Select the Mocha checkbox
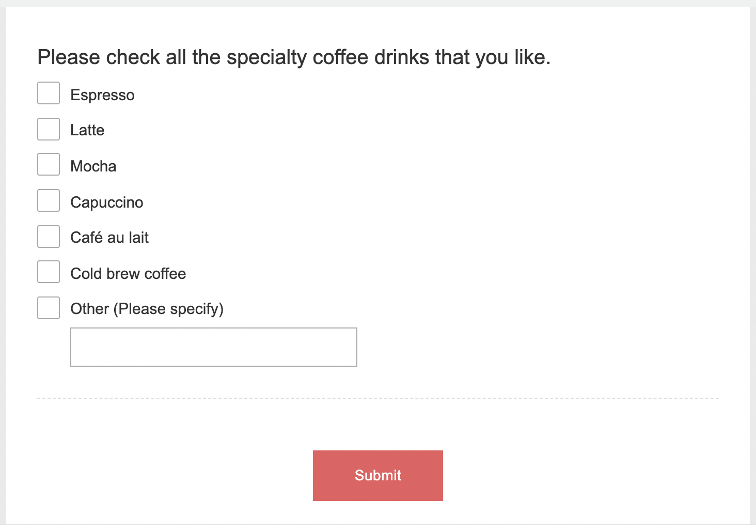Viewport: 756px width, 532px height. coord(49,164)
